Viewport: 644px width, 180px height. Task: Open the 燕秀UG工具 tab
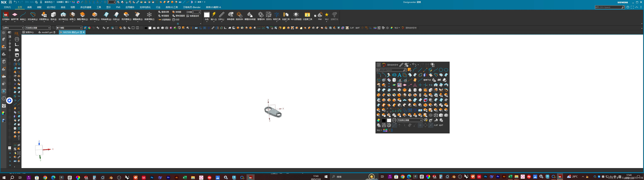coord(172,7)
